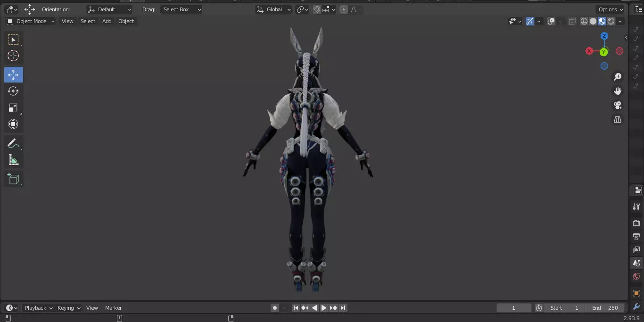Switch to rendered viewport shading
644x322 pixels.
point(611,21)
